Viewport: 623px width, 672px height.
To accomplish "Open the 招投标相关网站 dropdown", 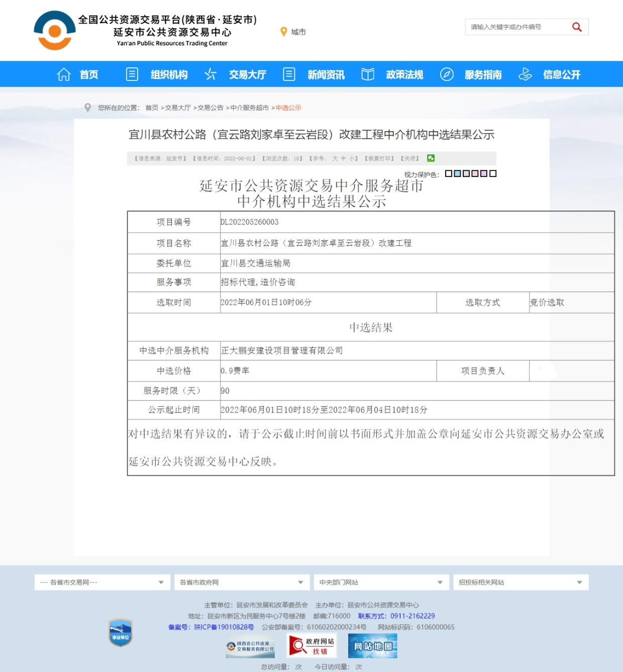I will click(x=521, y=583).
